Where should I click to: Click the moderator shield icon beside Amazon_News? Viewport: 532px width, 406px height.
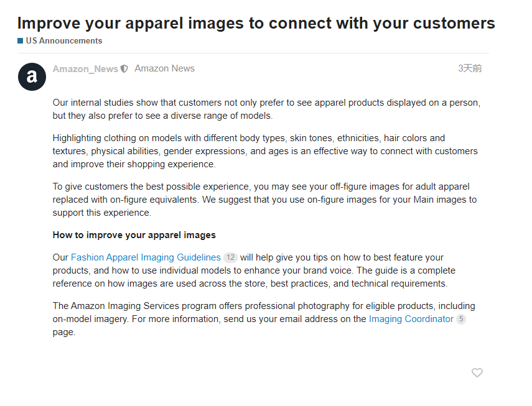coord(124,69)
